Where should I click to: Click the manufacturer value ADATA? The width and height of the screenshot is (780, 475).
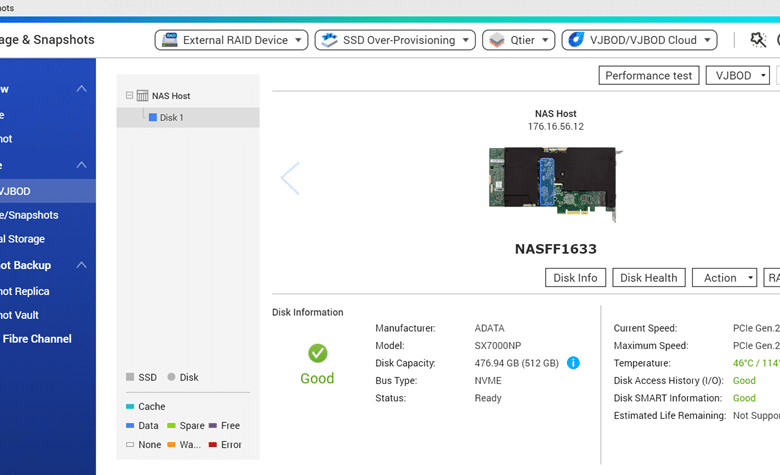[x=489, y=328]
